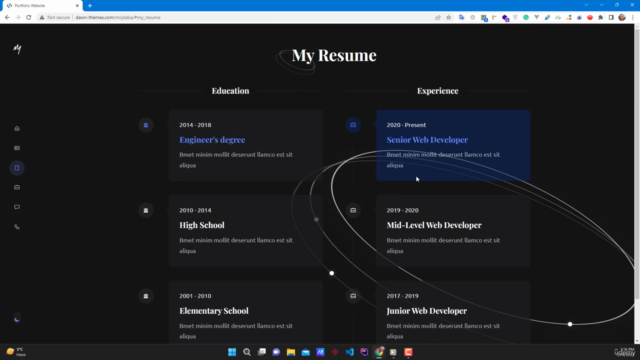
Task: Open the weather widget in the taskbar
Action: click(x=16, y=352)
